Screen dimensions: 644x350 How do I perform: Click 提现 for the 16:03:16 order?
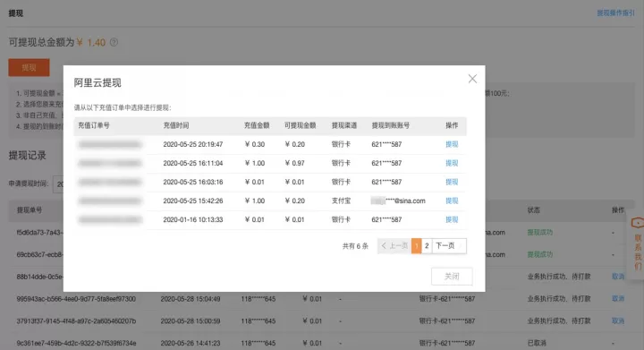(x=452, y=182)
